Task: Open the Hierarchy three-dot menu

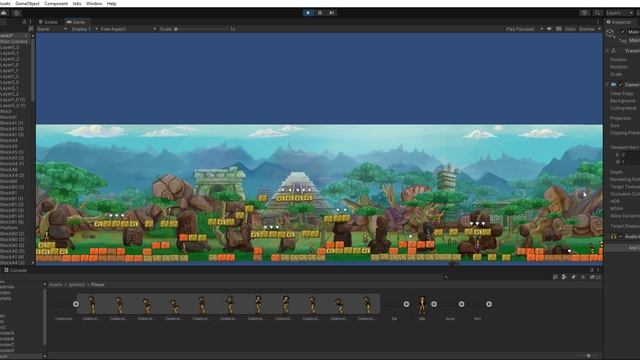Action: [30, 22]
